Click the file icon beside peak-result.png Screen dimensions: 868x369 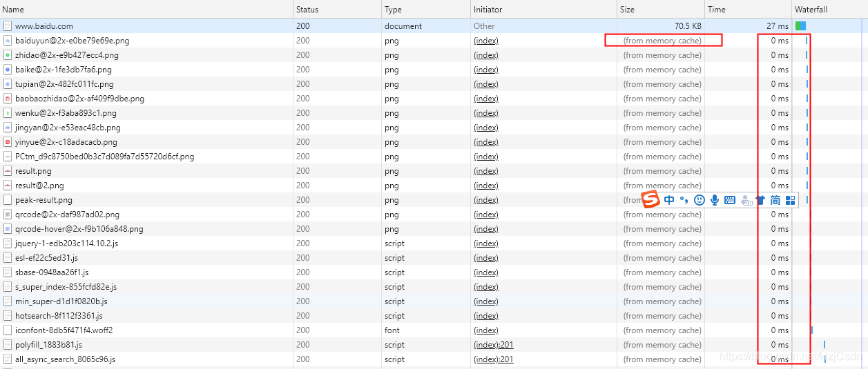click(8, 200)
